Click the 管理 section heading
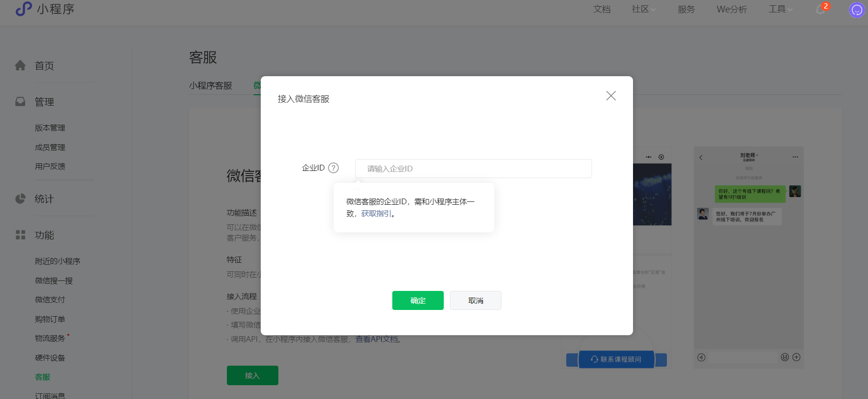 (x=44, y=102)
